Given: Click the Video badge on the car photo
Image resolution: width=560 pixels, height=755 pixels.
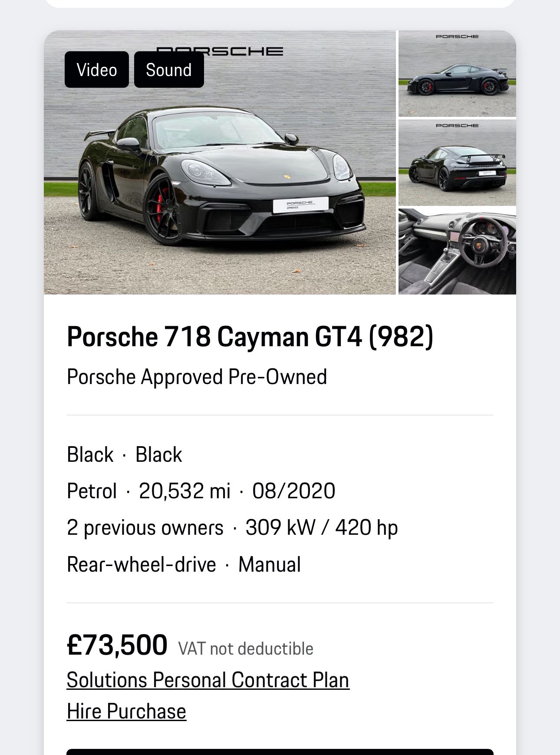Looking at the screenshot, I should pyautogui.click(x=96, y=70).
